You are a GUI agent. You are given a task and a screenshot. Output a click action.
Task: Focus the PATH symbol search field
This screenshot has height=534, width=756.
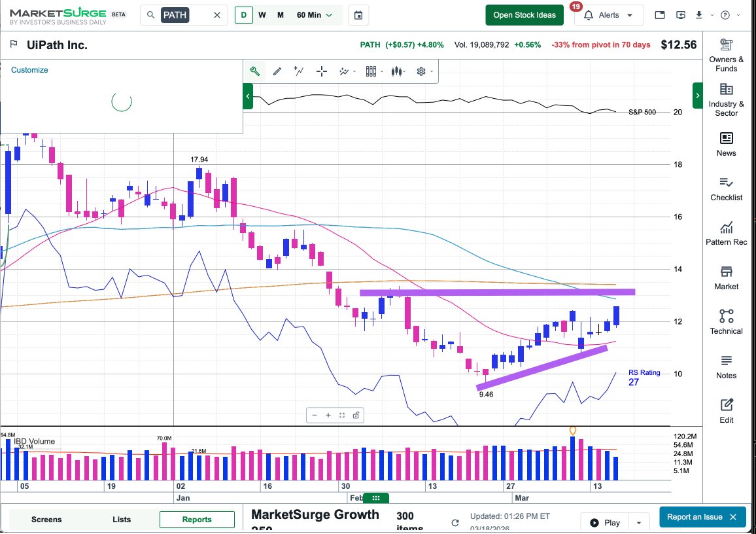coord(184,15)
